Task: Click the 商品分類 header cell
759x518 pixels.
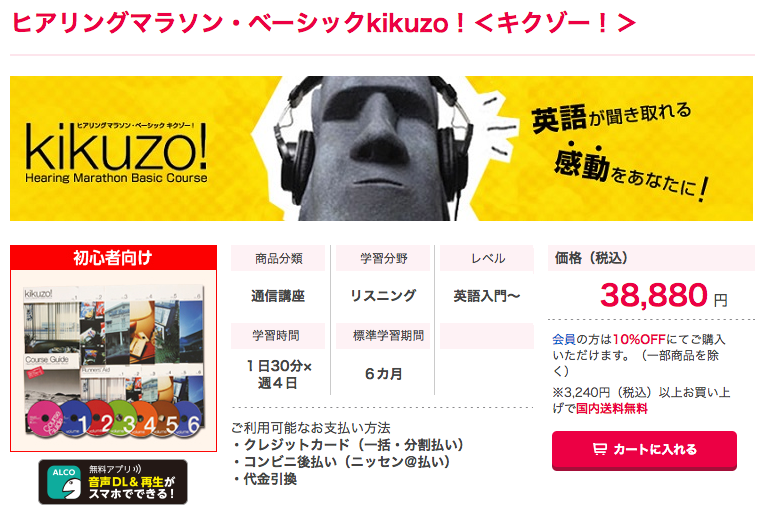Action: [x=278, y=258]
